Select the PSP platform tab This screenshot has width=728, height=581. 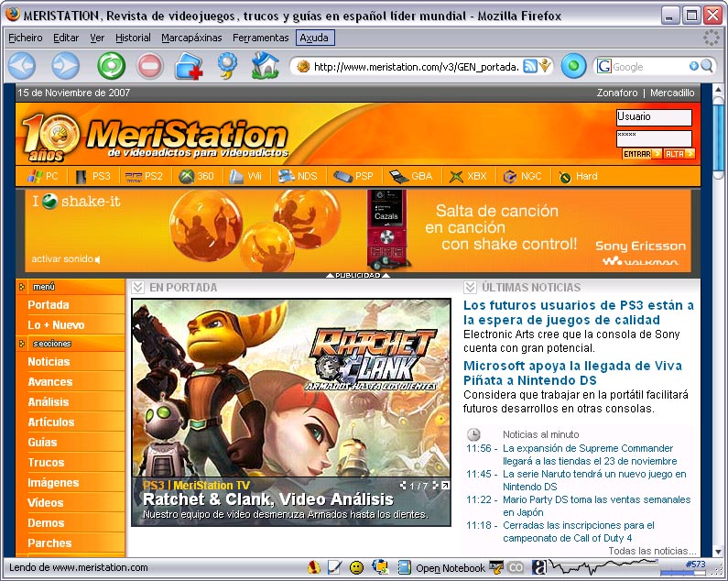tap(353, 176)
